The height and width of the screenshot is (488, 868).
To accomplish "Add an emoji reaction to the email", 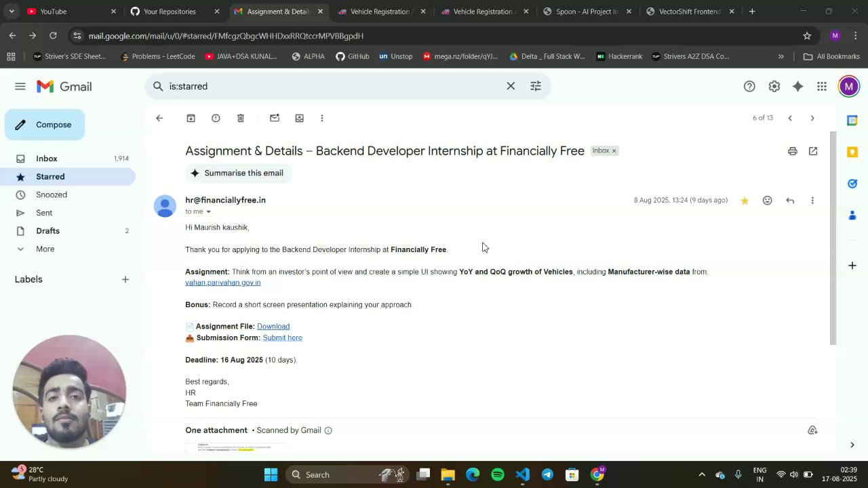I will coord(768,201).
